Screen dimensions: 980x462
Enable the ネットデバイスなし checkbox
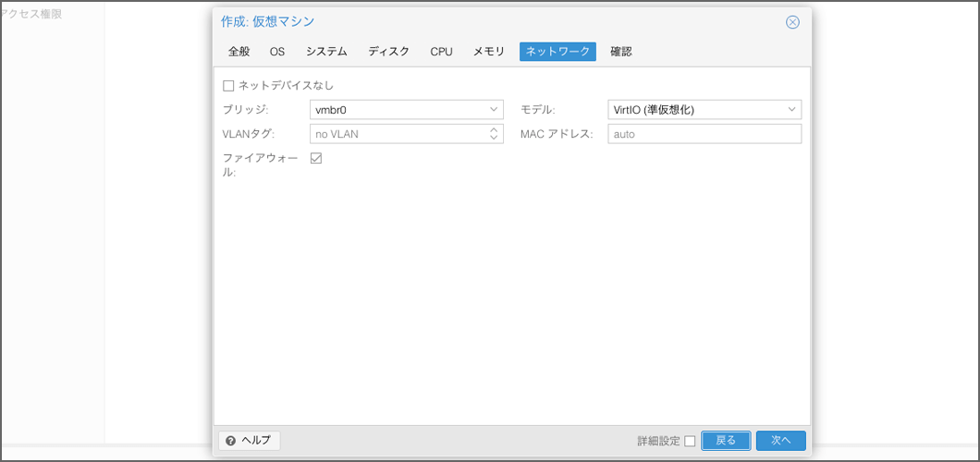point(228,86)
